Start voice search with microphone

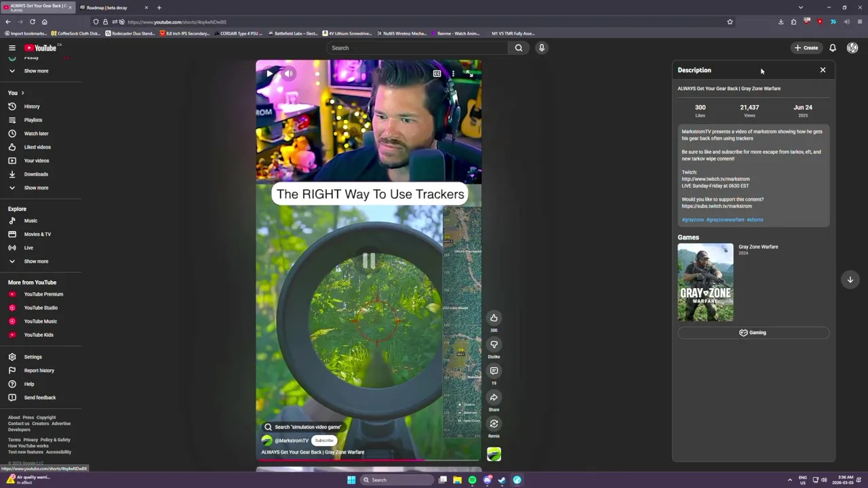(542, 47)
